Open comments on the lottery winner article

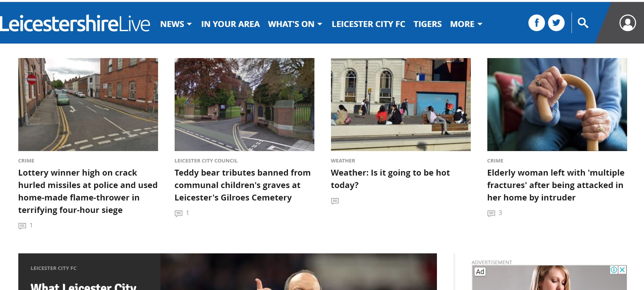click(x=26, y=226)
